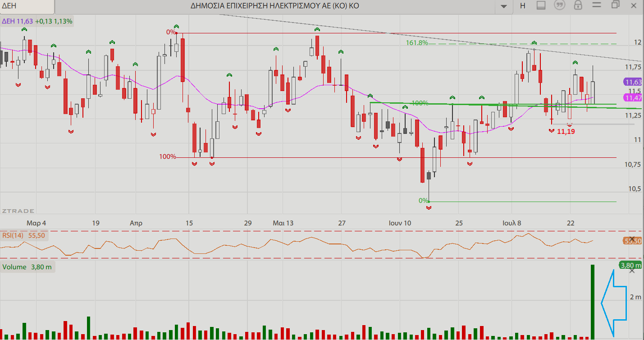Toggle the bottom panel layout icon
Viewport: 644px width, 340px height.
(541, 5)
